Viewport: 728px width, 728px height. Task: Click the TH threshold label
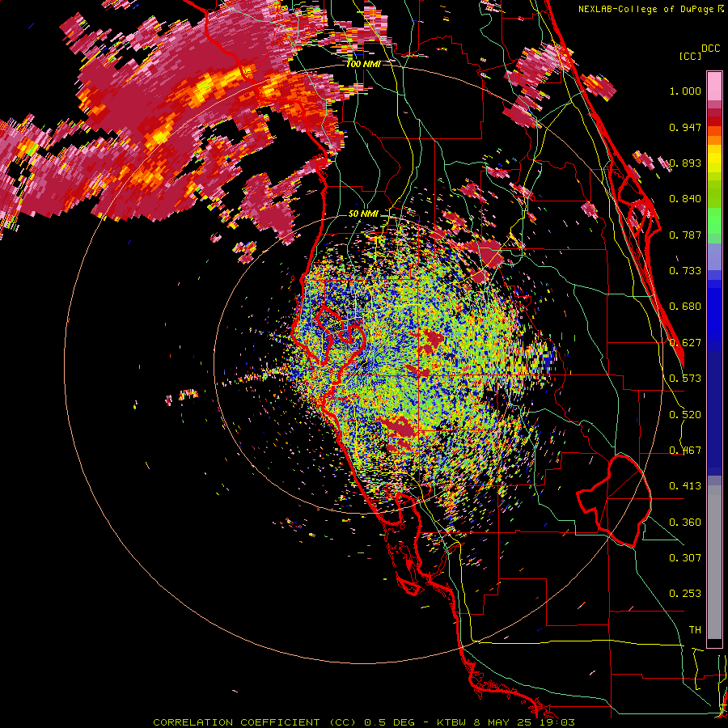tap(695, 630)
